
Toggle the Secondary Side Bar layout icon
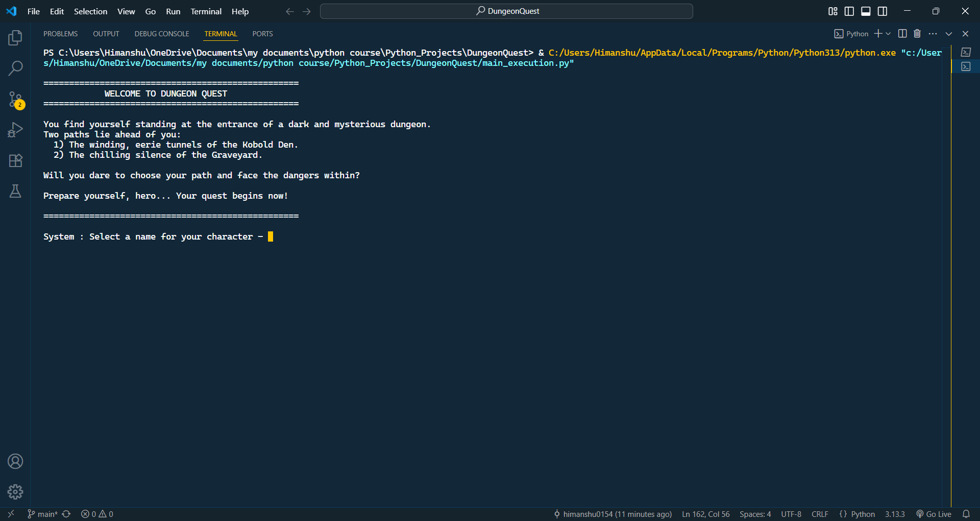pos(883,11)
